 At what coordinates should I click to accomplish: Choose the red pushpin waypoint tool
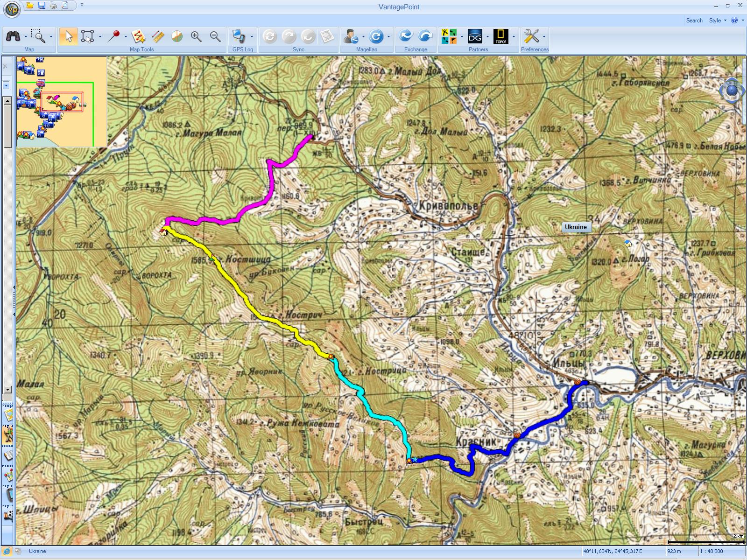(113, 36)
